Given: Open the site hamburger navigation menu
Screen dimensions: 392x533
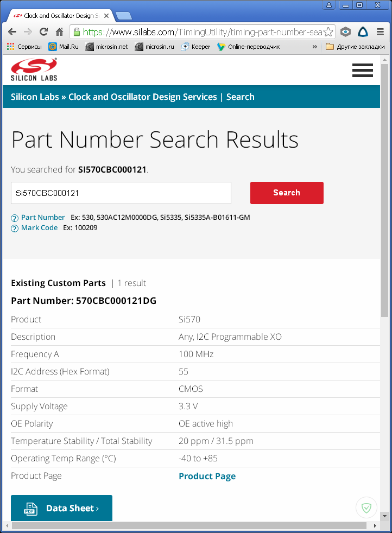Looking at the screenshot, I should coord(363,71).
